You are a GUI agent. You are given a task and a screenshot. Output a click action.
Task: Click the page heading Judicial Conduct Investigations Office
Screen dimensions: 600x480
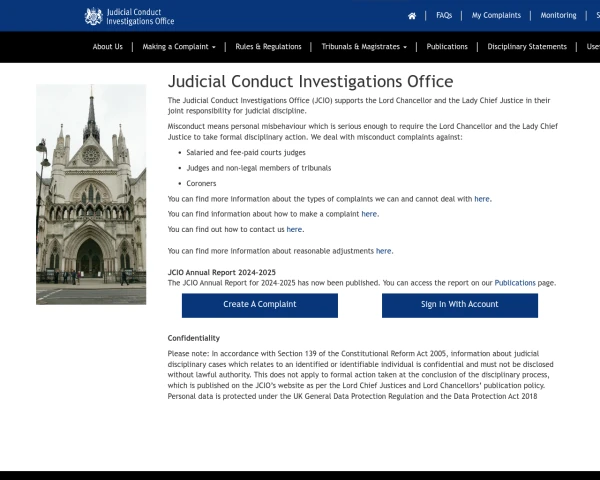pos(310,82)
